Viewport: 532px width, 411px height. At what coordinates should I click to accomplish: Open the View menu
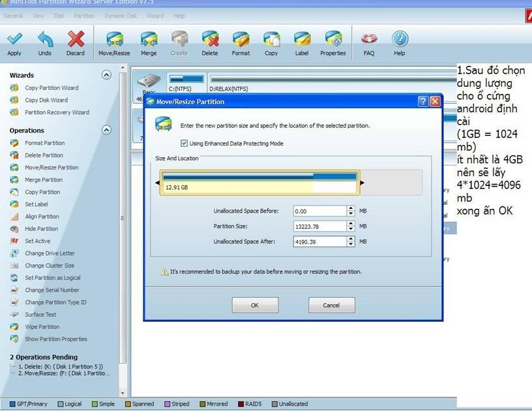point(38,16)
